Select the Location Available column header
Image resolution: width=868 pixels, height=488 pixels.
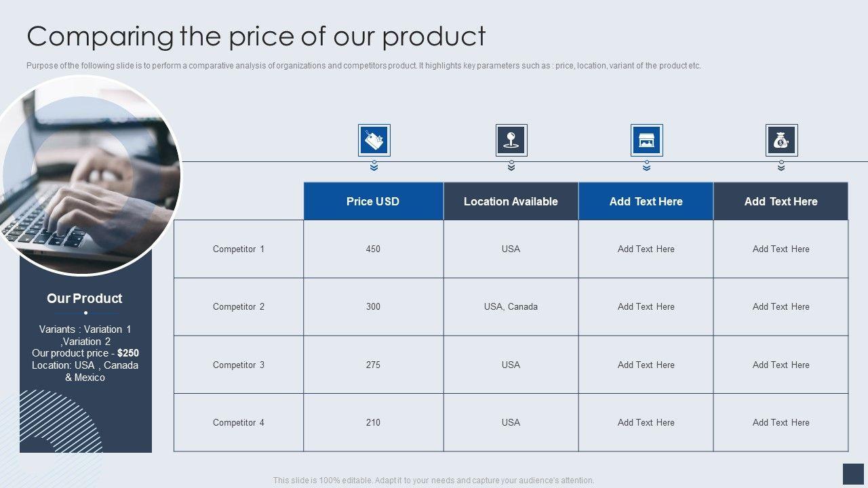click(x=511, y=201)
